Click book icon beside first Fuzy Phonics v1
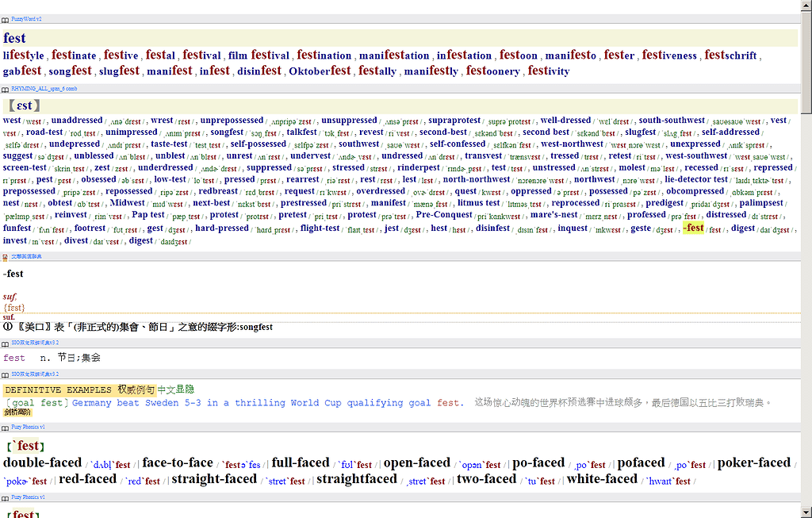The height and width of the screenshot is (518, 812). 6,427
